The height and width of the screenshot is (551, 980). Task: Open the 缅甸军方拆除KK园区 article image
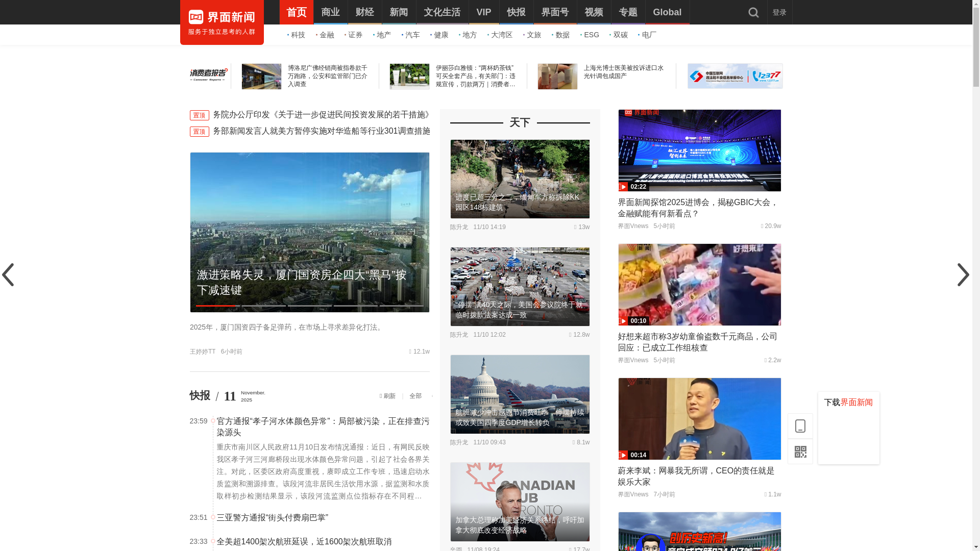click(520, 179)
